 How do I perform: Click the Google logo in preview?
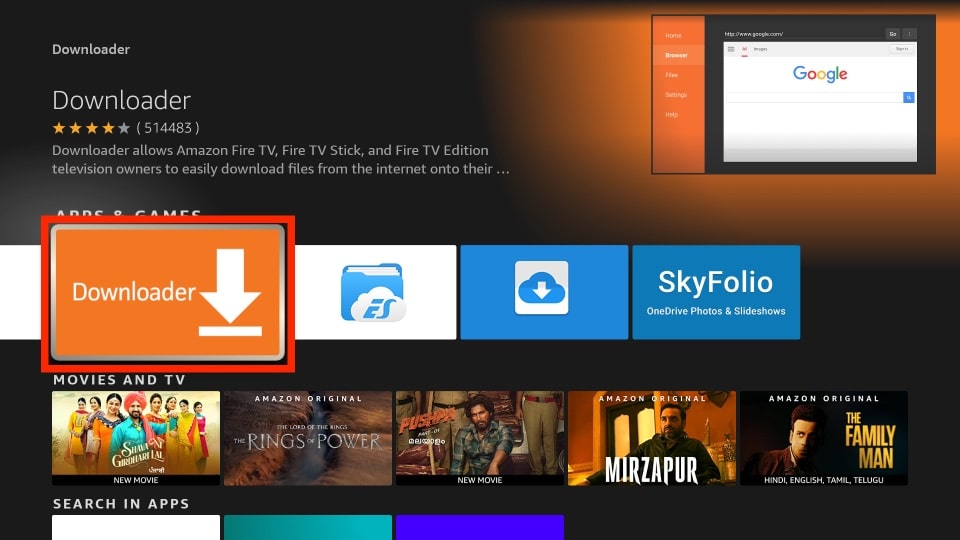click(820, 74)
